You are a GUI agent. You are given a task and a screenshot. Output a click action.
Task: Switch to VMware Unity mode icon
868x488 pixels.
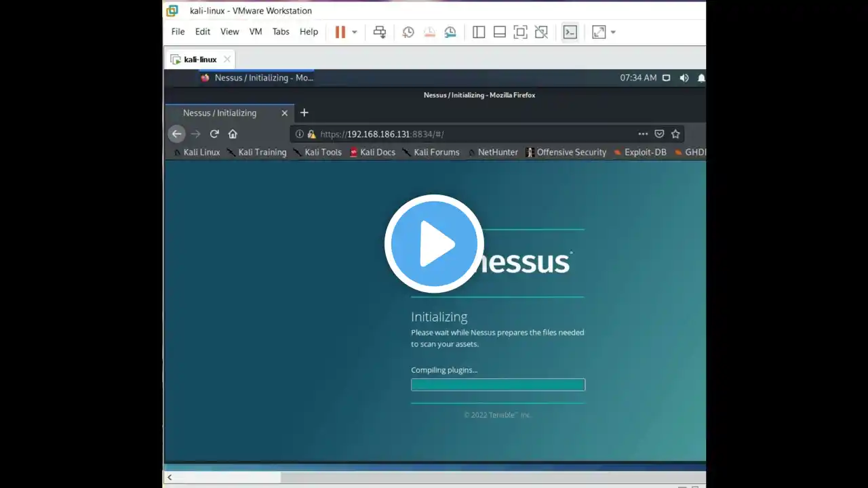(x=541, y=32)
